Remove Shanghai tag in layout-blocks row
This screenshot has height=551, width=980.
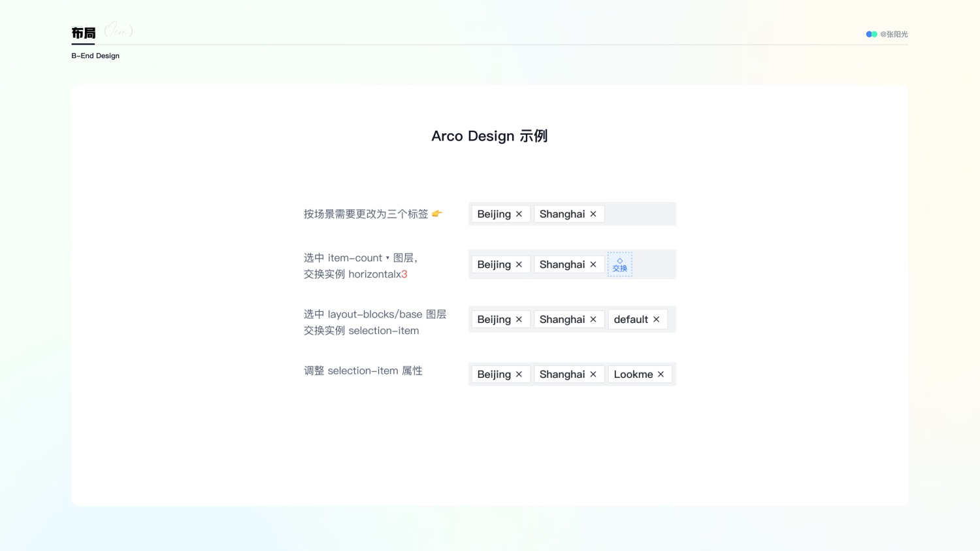[593, 320]
